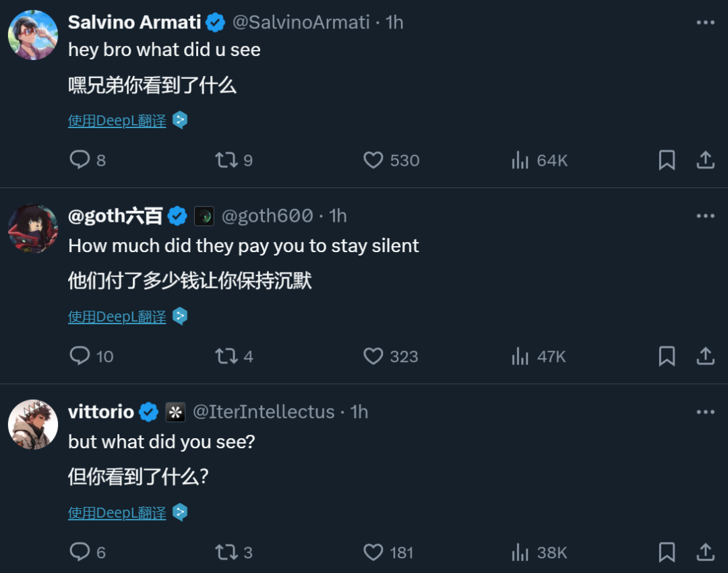This screenshot has width=728, height=573.
Task: Like goth600's tweet with 323 likes
Action: pyautogui.click(x=373, y=356)
